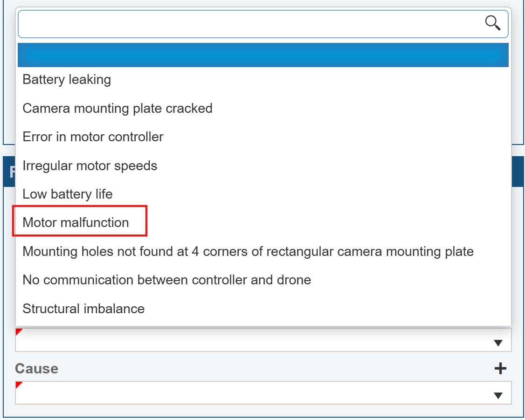Pick "Error in motor controller"
Screen dimensions: 525x420
[93, 137]
